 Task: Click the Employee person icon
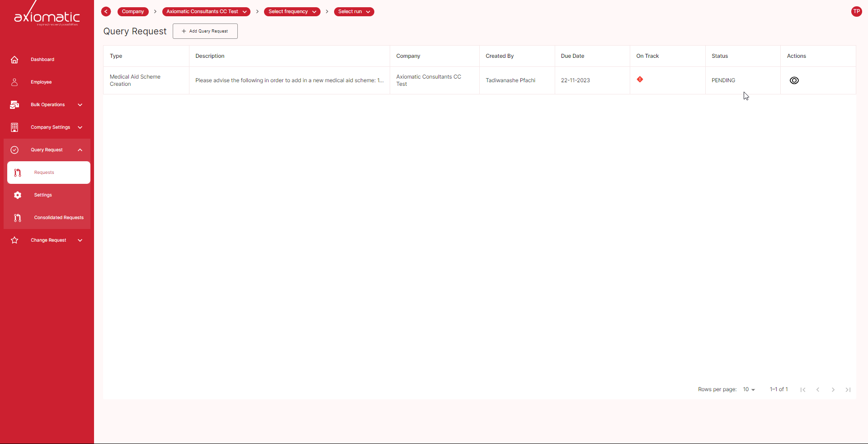pyautogui.click(x=14, y=82)
